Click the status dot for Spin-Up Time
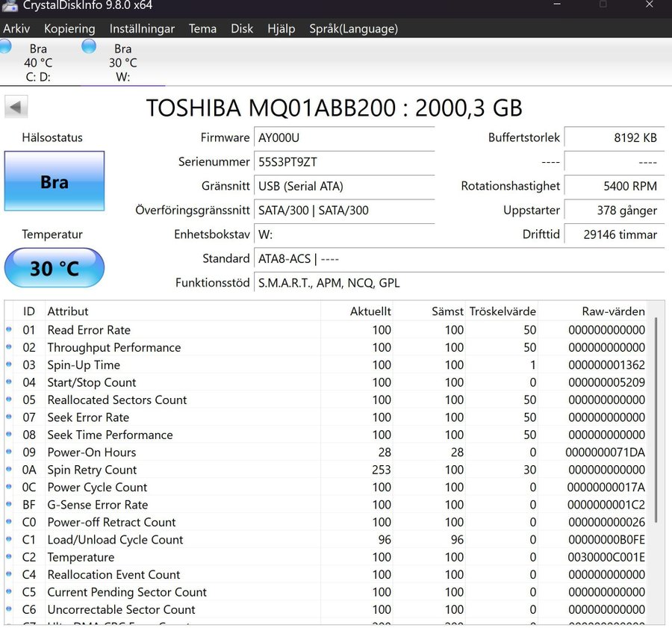The image size is (672, 628). click(x=8, y=364)
